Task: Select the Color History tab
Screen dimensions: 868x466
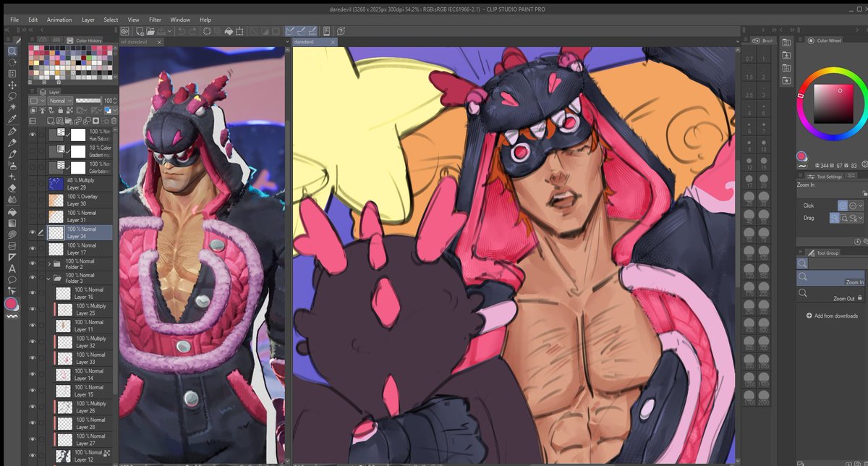Action: point(85,41)
